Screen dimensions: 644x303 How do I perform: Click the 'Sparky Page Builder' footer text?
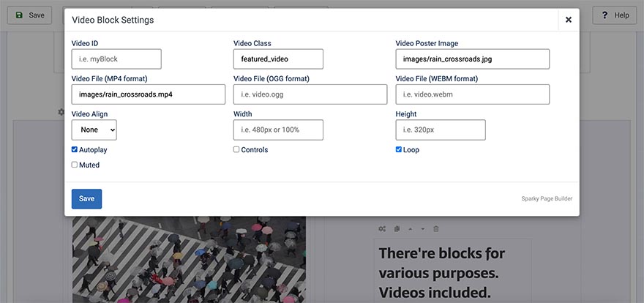point(547,199)
